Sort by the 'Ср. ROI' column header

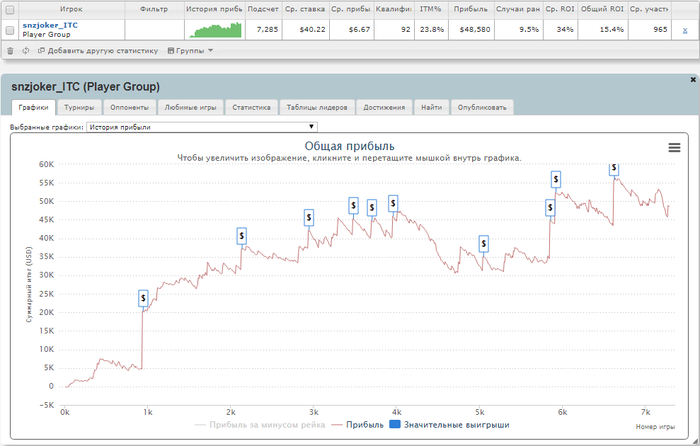click(560, 9)
